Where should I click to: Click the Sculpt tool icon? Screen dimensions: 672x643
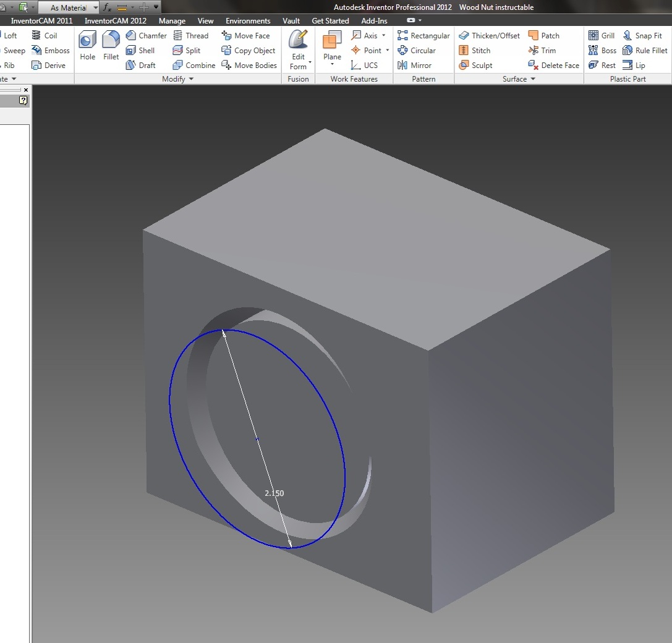[464, 65]
